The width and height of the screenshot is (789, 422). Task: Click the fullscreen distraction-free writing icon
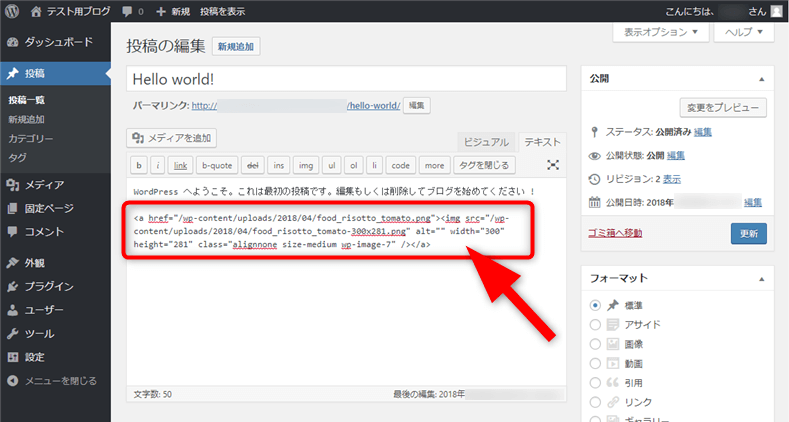click(x=553, y=165)
